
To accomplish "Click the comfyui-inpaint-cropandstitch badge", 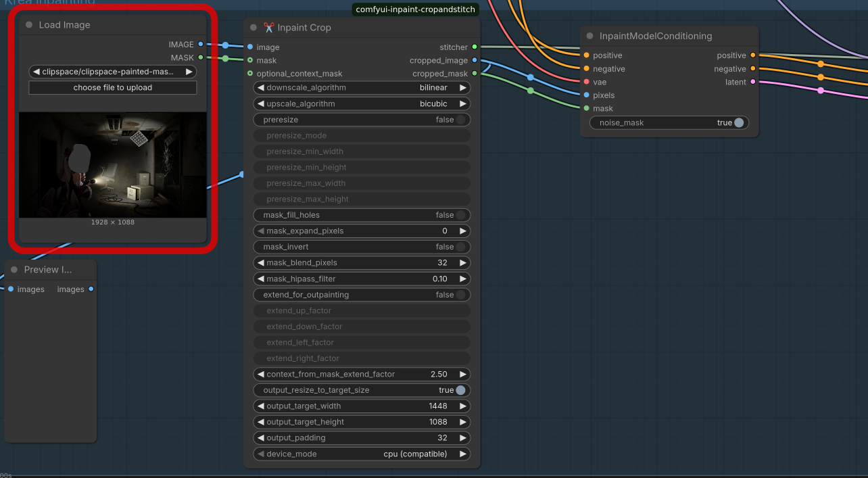I will pos(416,9).
